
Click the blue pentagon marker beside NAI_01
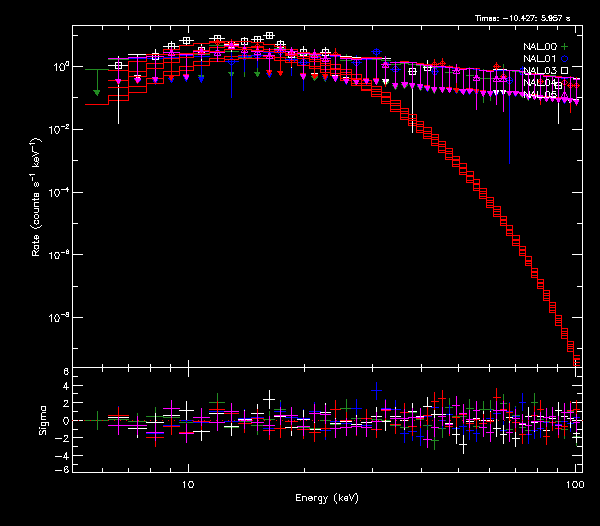[564, 58]
